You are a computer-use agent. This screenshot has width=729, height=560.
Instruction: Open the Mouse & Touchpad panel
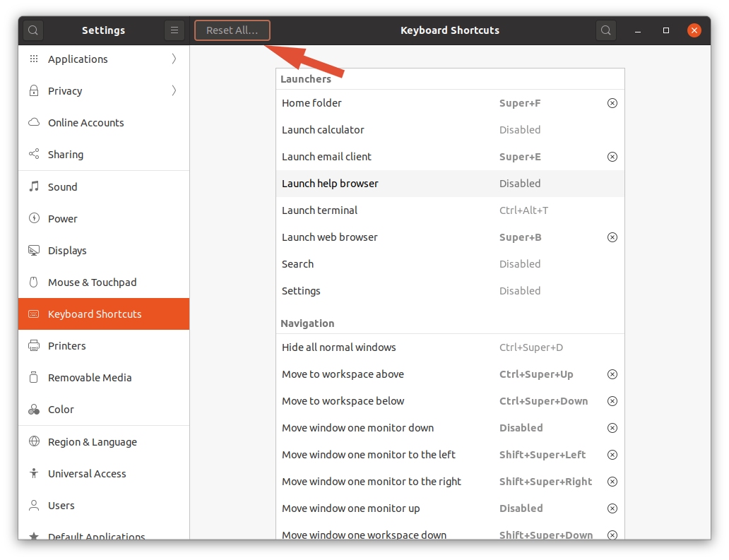pyautogui.click(x=104, y=282)
